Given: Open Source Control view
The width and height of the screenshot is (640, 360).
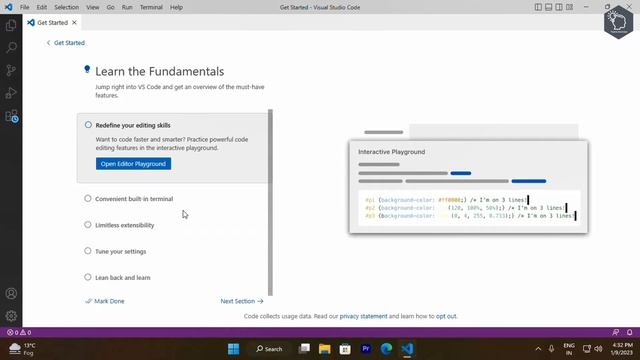Looking at the screenshot, I should click(11, 70).
